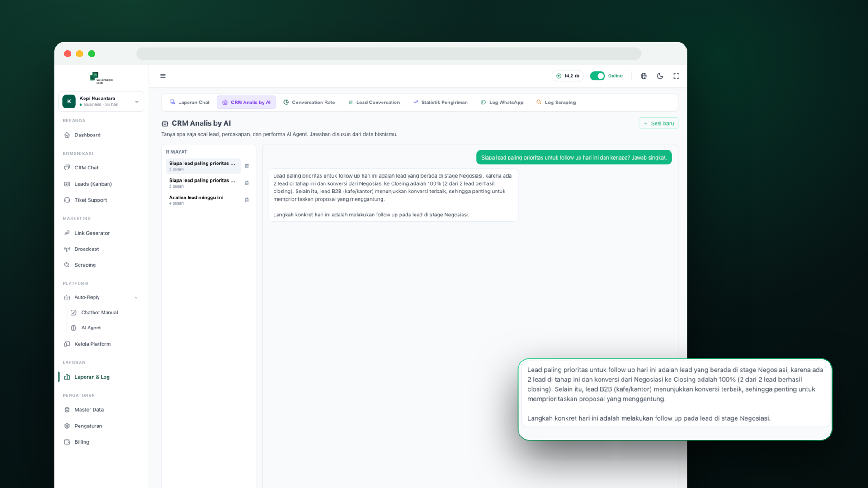Open Billing page label

point(82,442)
